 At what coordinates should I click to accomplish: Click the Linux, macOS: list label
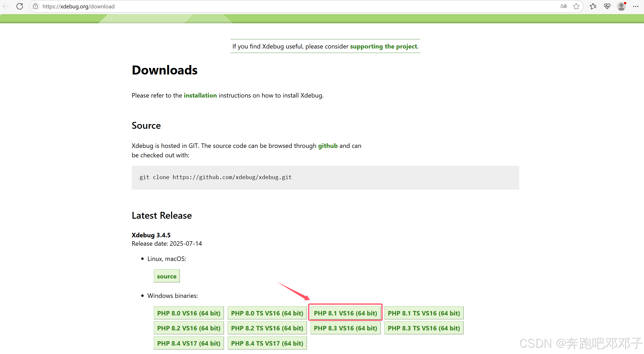coord(167,259)
